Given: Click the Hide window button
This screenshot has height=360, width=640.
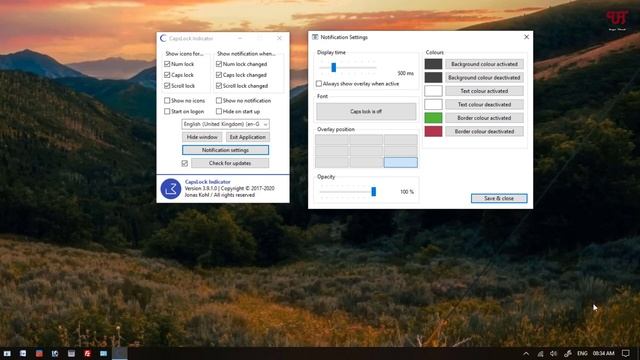Looking at the screenshot, I should tap(202, 137).
